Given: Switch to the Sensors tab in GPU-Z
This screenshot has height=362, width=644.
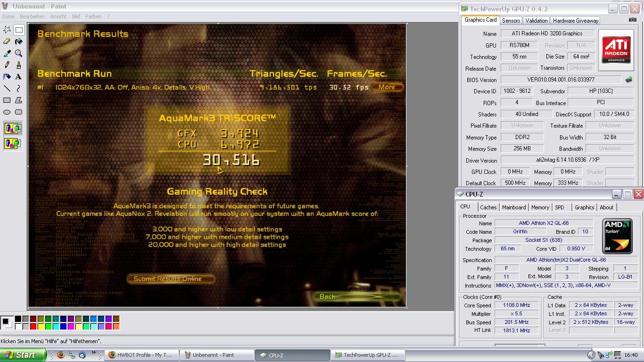Looking at the screenshot, I should pos(511,21).
